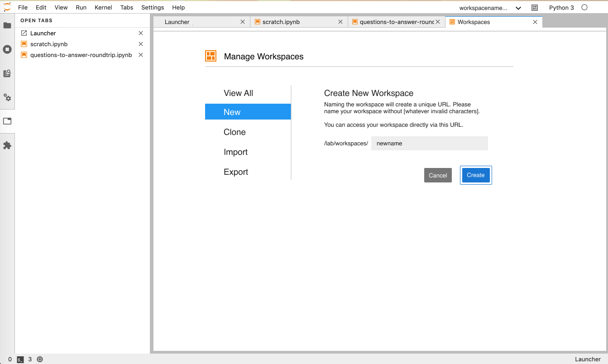Open the Help menu
This screenshot has height=364, width=608.
[178, 7]
